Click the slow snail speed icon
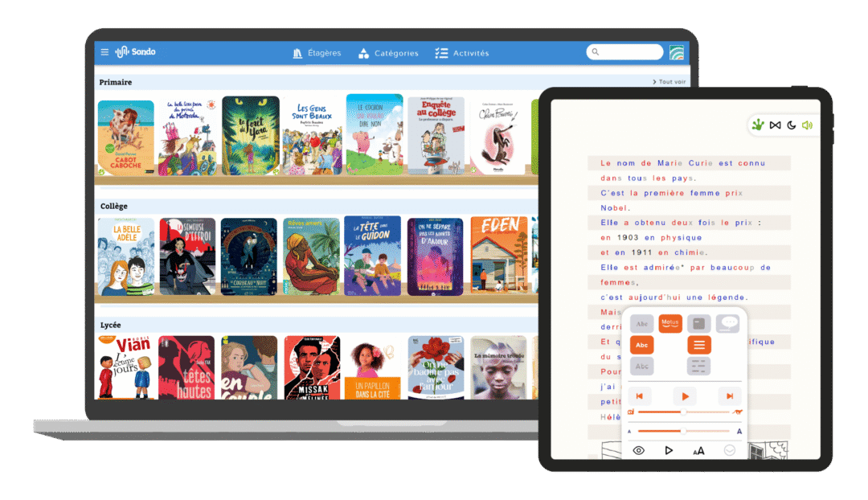The height and width of the screenshot is (500, 868). pyautogui.click(x=631, y=412)
